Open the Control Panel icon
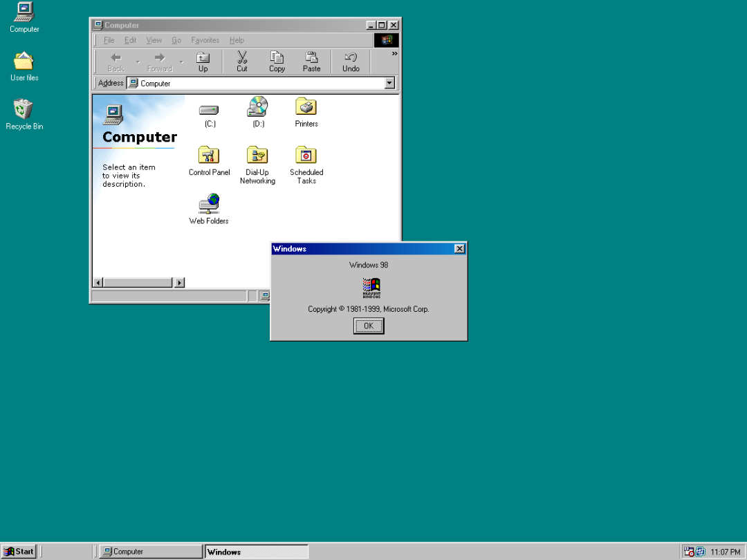Screen dimensions: 747x560 (209, 156)
